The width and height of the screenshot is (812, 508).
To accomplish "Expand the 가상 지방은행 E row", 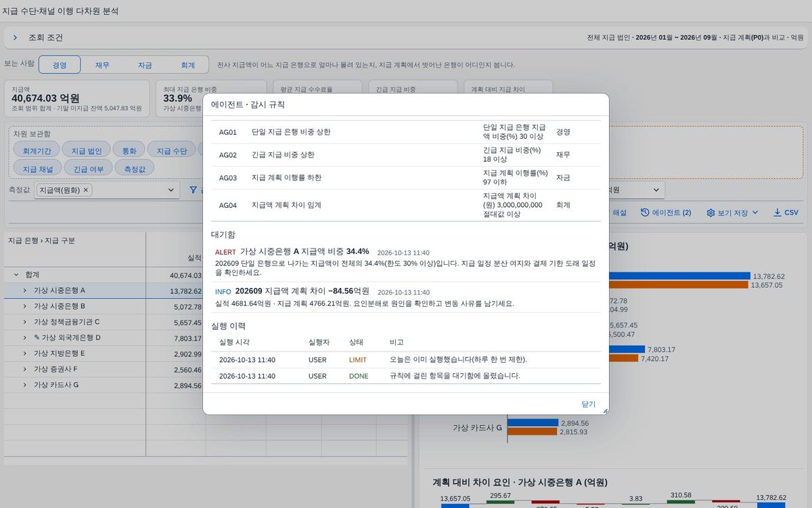I will click(x=25, y=354).
